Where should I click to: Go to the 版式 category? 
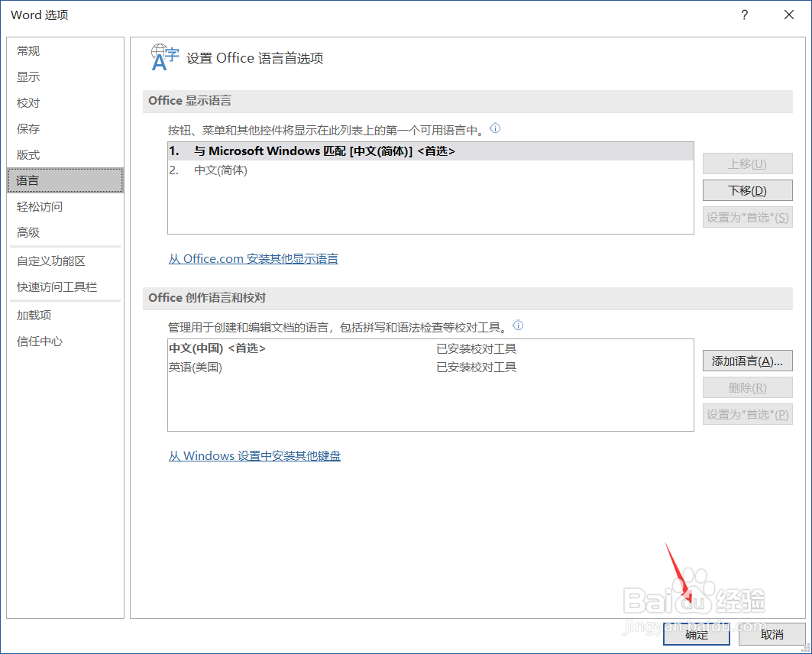65,154
